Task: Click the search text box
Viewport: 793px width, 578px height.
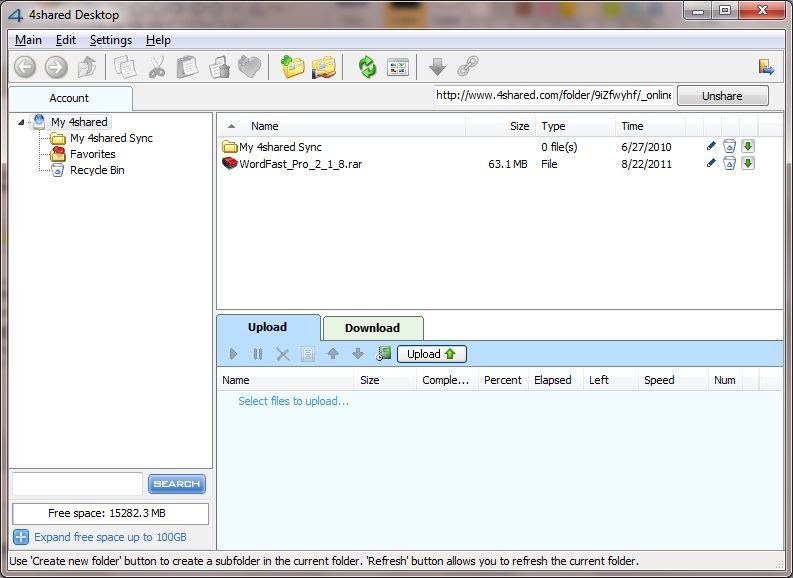Action: coord(77,484)
